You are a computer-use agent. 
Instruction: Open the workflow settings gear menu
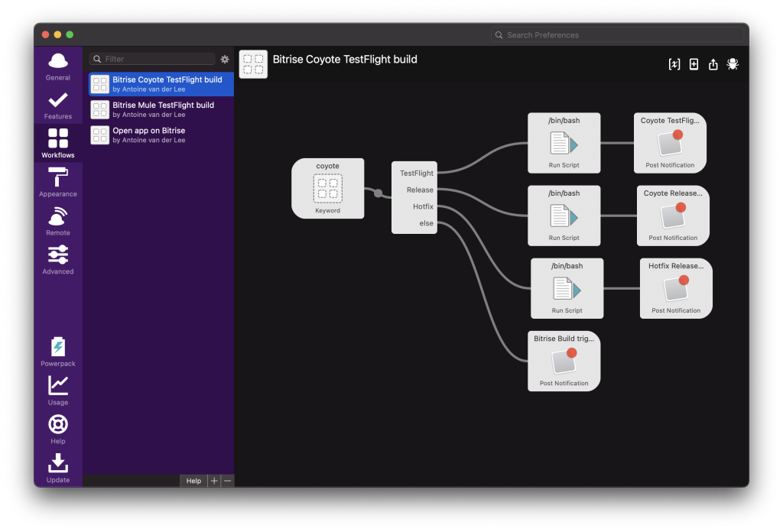(x=224, y=59)
